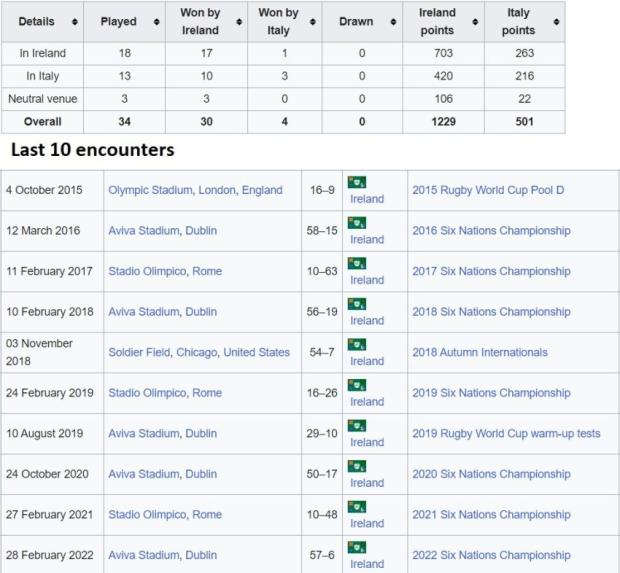Open Ireland winner link in 12 March 2016 row

pos(367,240)
